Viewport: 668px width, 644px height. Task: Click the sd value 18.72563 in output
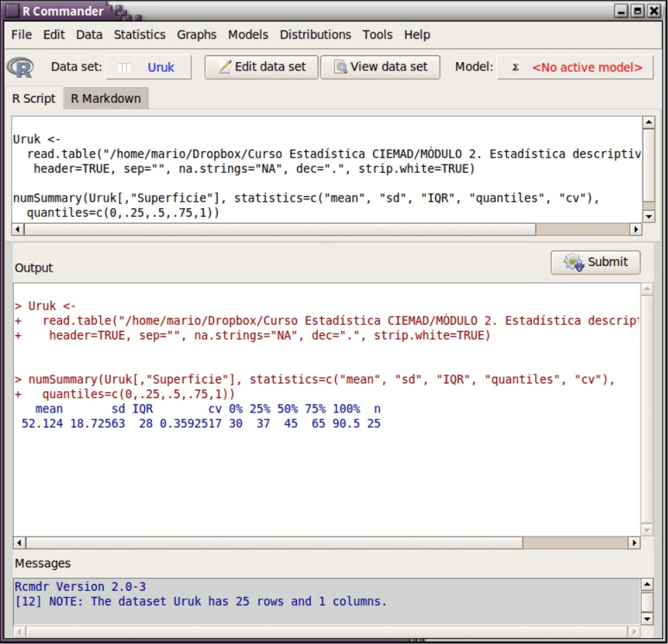(97, 423)
